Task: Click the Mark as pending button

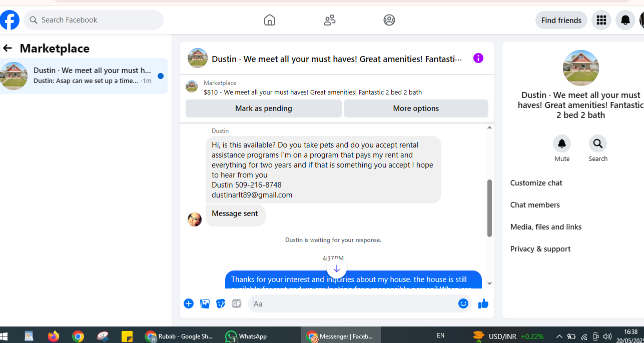Action: [x=264, y=108]
